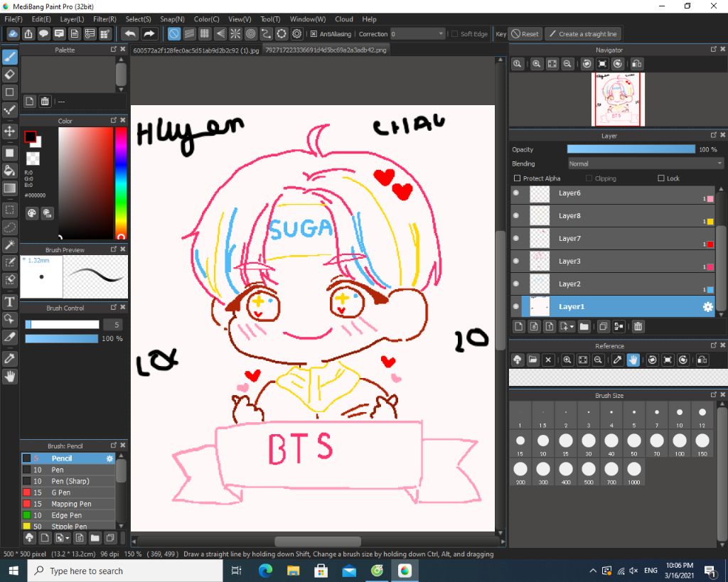The image size is (728, 582).
Task: Select the G Pen brush
Action: pos(68,492)
